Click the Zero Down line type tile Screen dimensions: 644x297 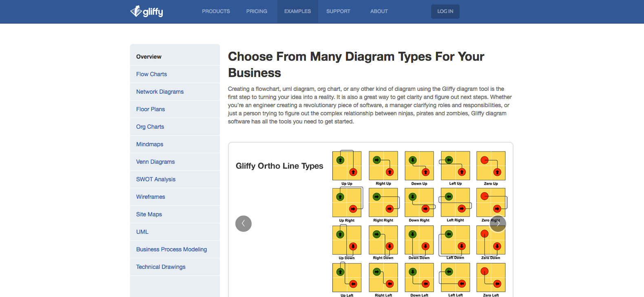(491, 240)
